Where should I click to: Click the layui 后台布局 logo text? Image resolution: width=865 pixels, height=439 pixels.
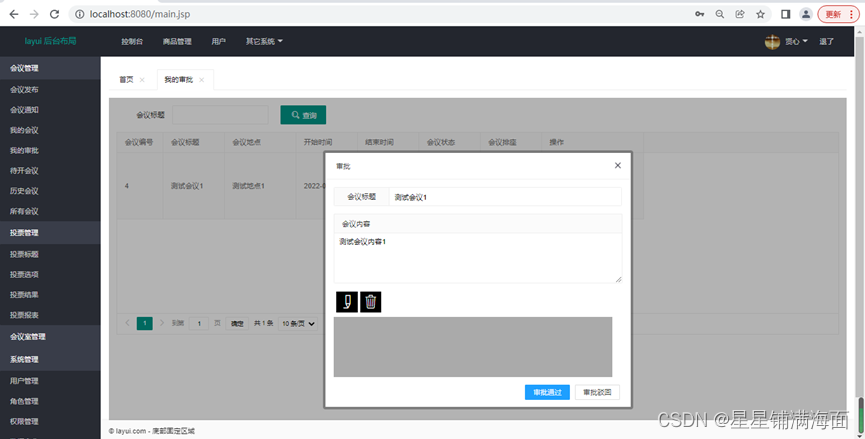[50, 41]
